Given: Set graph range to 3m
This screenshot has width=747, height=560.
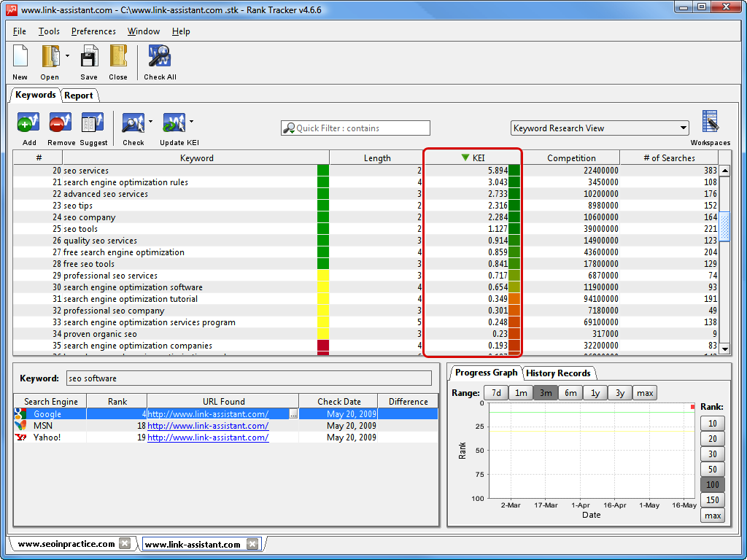Looking at the screenshot, I should 546,393.
